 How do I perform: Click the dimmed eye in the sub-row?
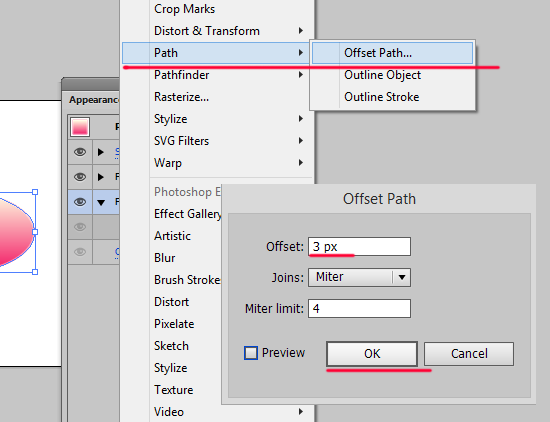click(x=80, y=227)
